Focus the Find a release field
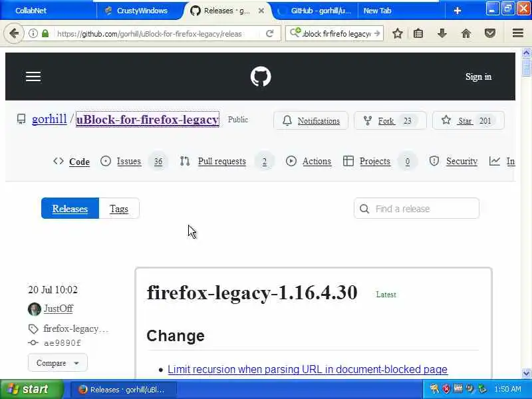This screenshot has height=399, width=532. (x=416, y=208)
